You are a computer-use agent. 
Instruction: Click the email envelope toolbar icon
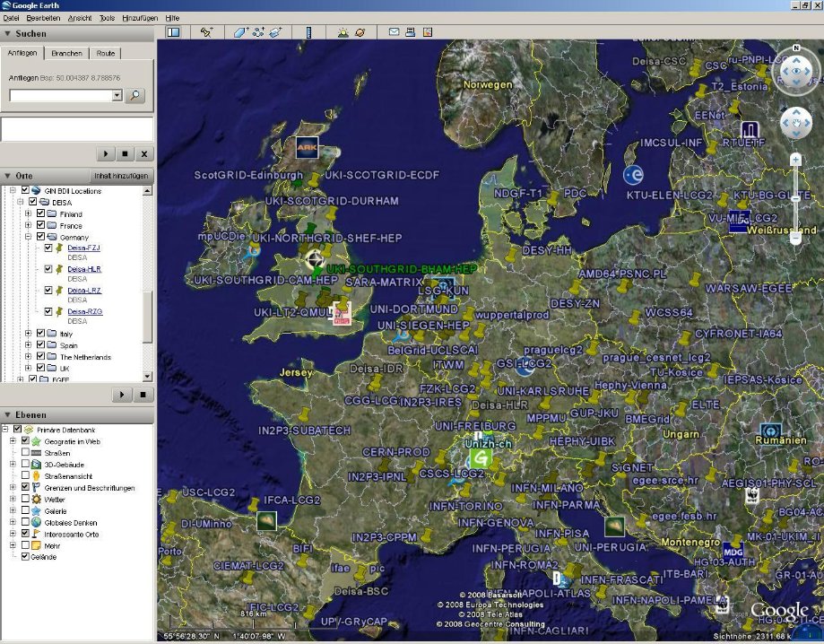[x=394, y=32]
